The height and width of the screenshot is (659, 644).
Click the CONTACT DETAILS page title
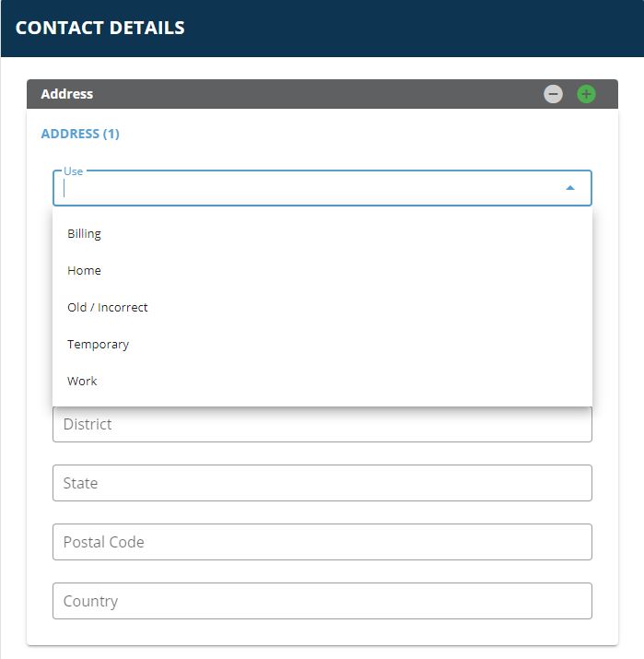(x=100, y=28)
